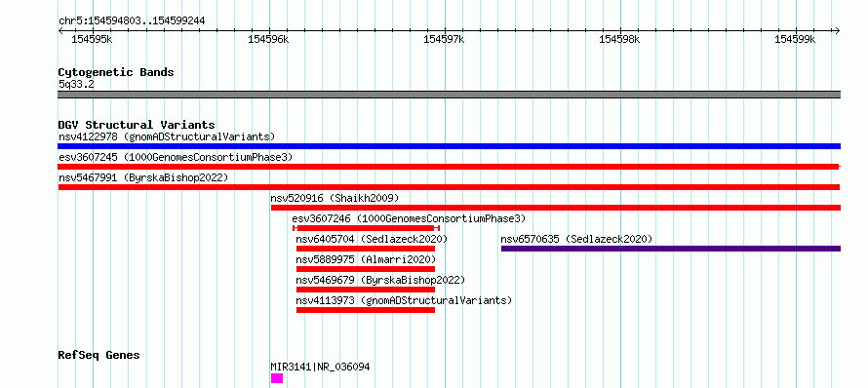Click the chr5:154594803..154599244 coordinate label
The width and height of the screenshot is (868, 388).
(x=132, y=21)
